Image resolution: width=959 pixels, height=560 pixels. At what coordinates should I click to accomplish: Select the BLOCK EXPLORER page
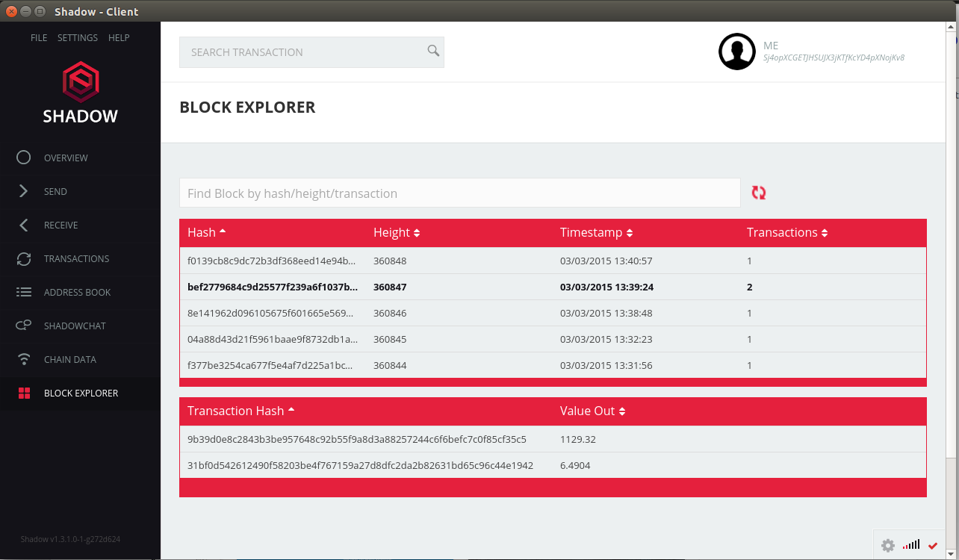(x=80, y=393)
